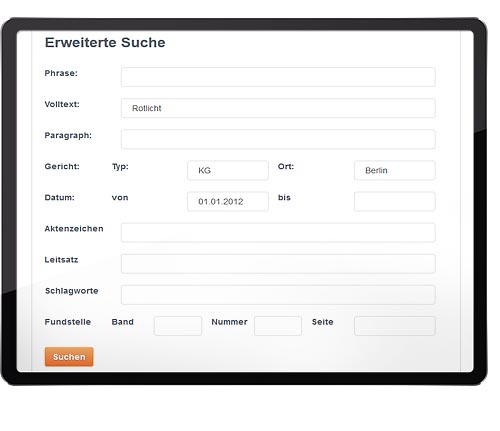Click the Fundstelle Seite field
Screen dimensions: 500x431
click(x=395, y=326)
